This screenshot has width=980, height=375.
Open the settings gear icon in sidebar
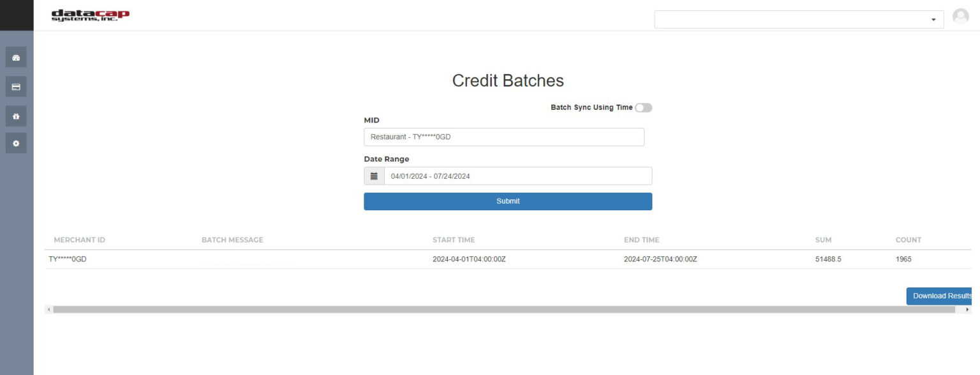pos(16,143)
